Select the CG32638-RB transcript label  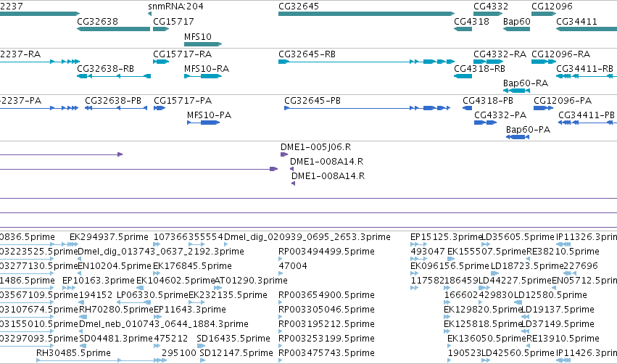[105, 68]
